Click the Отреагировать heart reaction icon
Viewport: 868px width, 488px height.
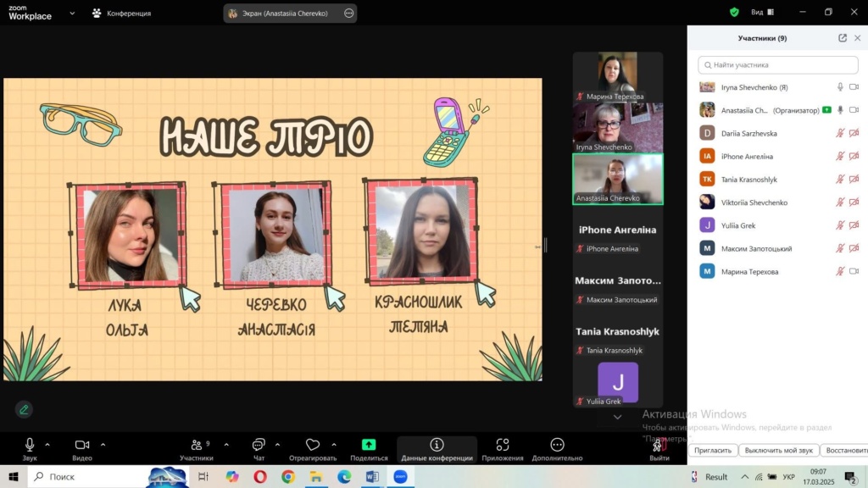point(313,444)
